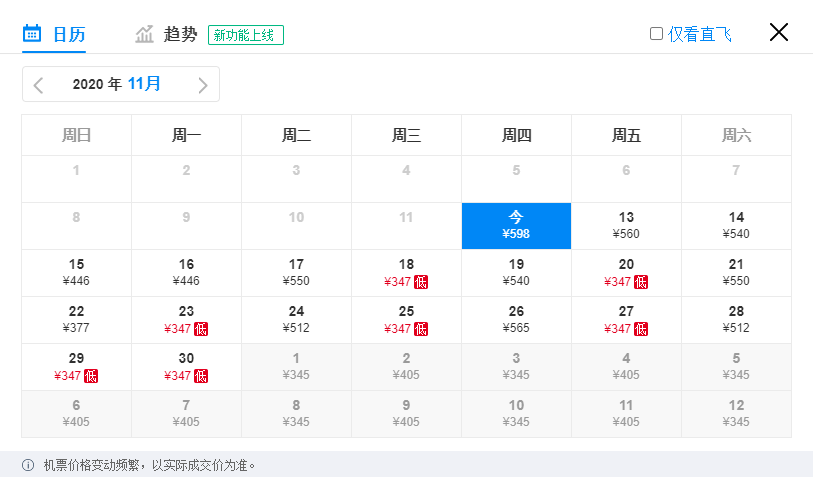This screenshot has width=813, height=477.
Task: Click the red 低 badge on November 29
Action: pos(91,376)
